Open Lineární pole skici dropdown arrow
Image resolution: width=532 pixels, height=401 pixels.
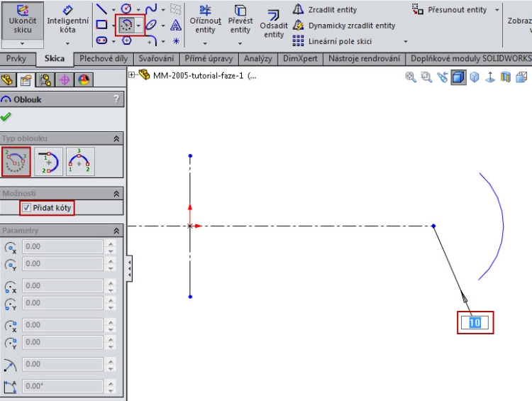[406, 41]
